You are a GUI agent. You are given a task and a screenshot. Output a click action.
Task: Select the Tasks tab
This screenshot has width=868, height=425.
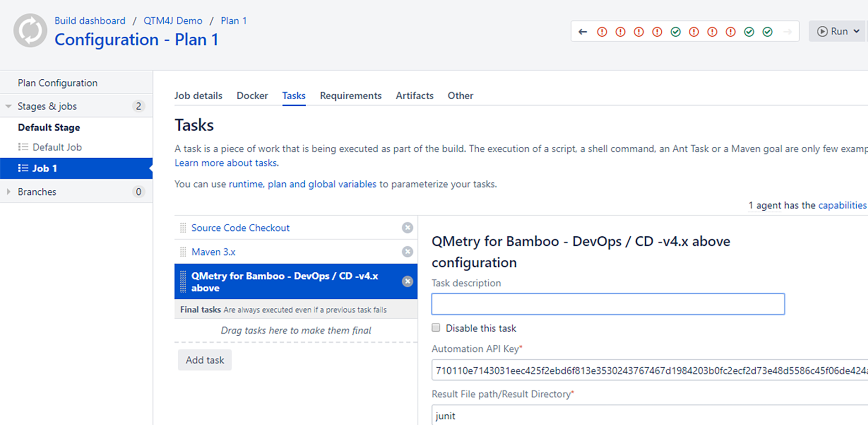coord(294,95)
